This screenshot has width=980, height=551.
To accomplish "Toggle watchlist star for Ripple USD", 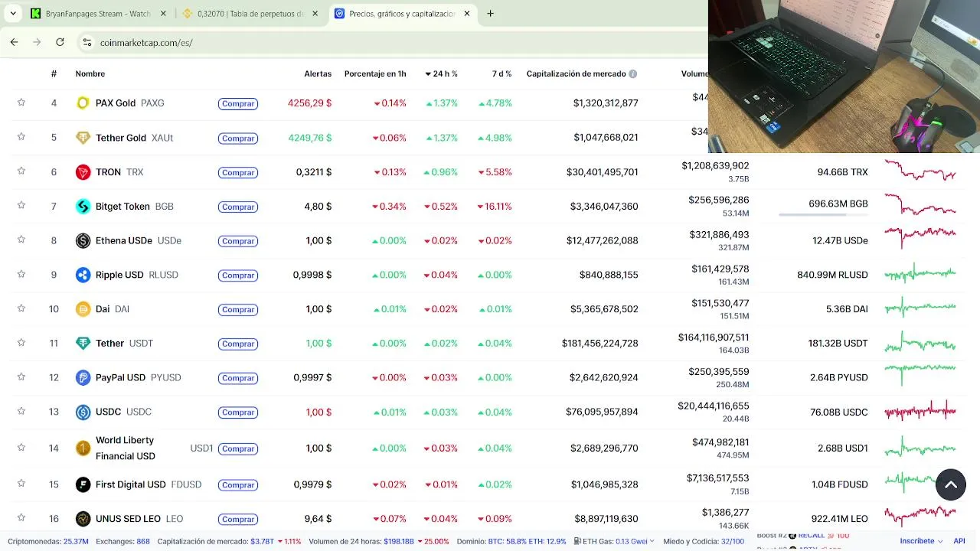I will tap(21, 274).
